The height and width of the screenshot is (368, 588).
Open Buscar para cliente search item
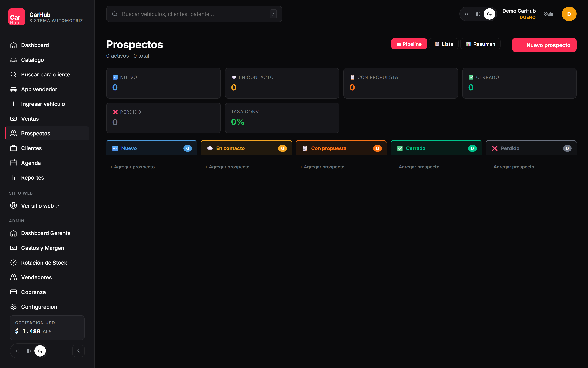coord(47,74)
